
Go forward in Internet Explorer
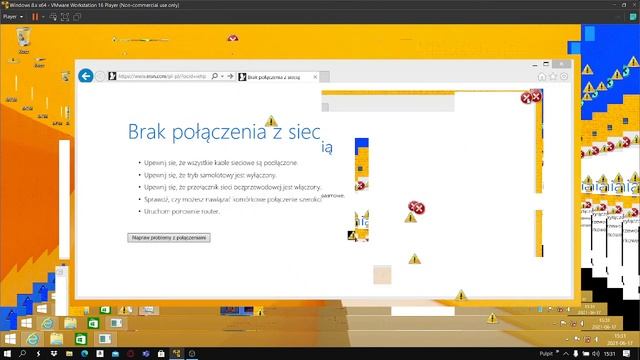[x=100, y=76]
